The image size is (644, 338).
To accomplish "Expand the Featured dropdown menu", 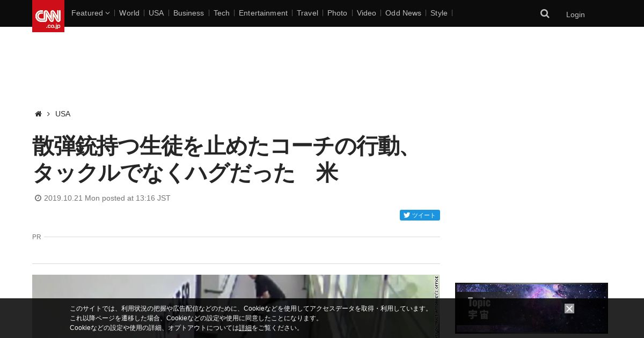I will pyautogui.click(x=90, y=13).
